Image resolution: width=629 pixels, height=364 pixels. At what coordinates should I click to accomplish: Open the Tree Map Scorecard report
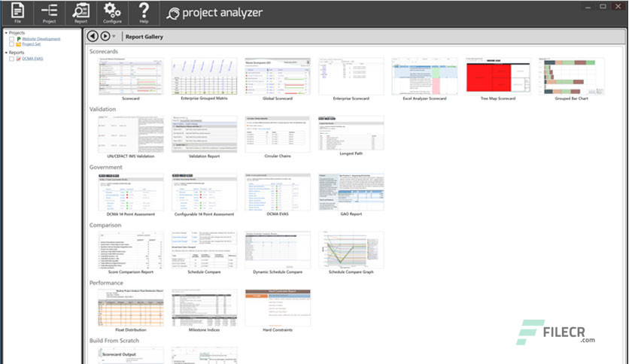(498, 76)
